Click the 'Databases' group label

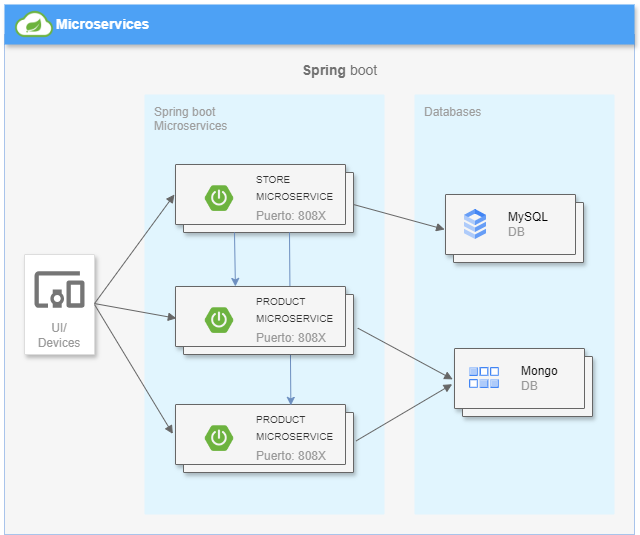pos(453,112)
